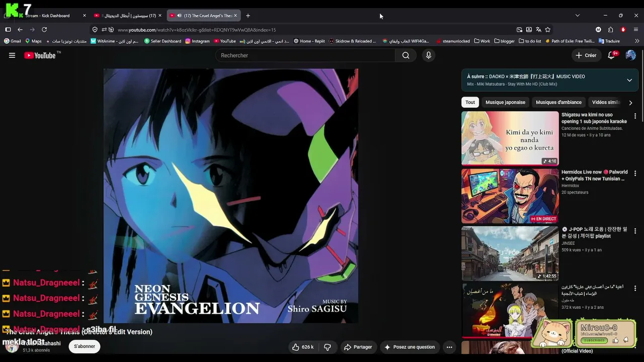Open the YouTube account avatar menu
The height and width of the screenshot is (362, 644).
click(630, 55)
